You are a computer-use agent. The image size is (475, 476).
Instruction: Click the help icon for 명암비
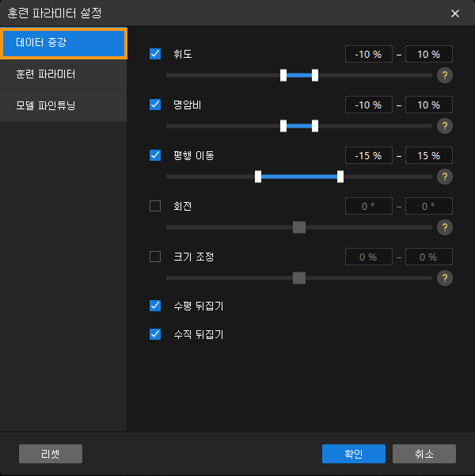tap(446, 126)
